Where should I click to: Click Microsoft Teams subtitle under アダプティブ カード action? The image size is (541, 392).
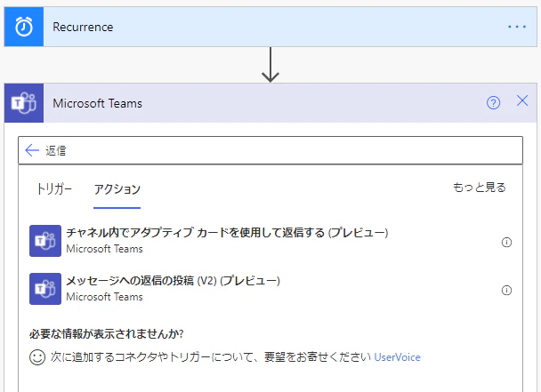point(104,249)
